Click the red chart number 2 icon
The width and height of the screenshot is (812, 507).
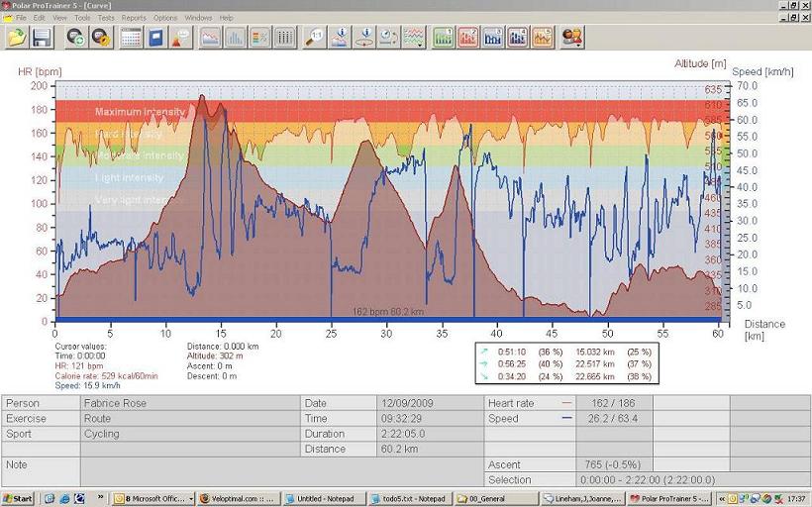tap(467, 38)
